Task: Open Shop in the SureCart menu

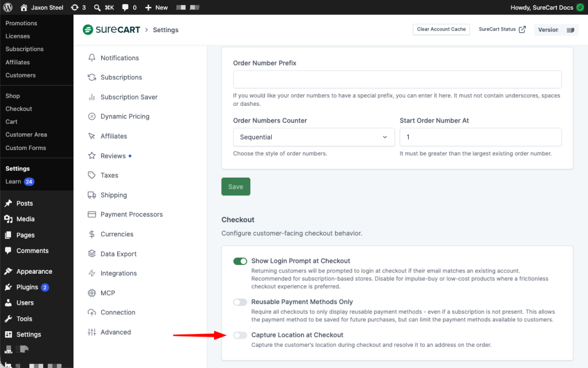Action: pyautogui.click(x=13, y=96)
